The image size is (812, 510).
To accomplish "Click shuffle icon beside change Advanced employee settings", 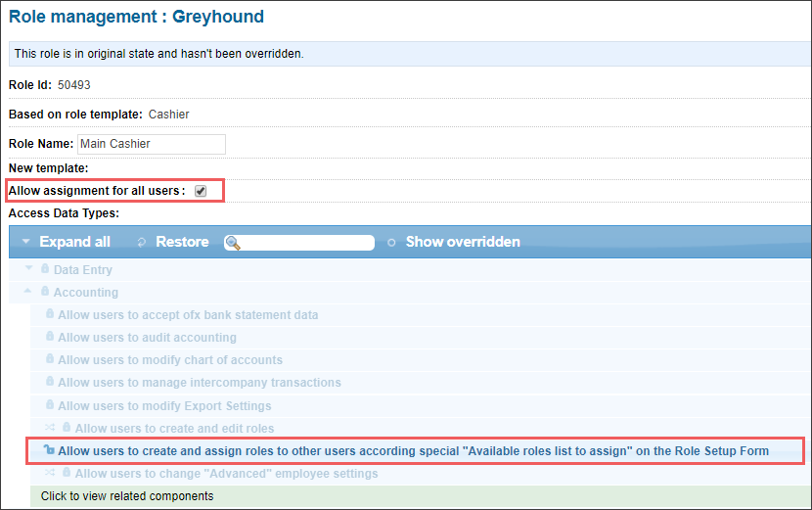I will [x=50, y=472].
